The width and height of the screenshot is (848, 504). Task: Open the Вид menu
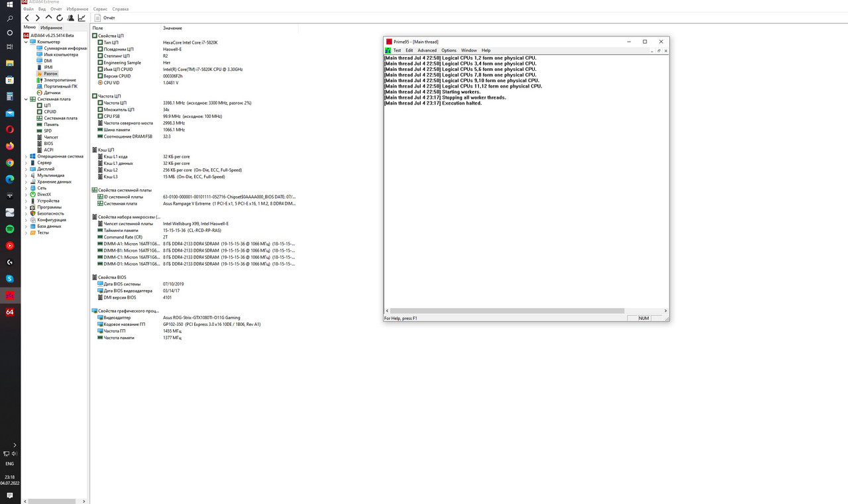point(42,9)
